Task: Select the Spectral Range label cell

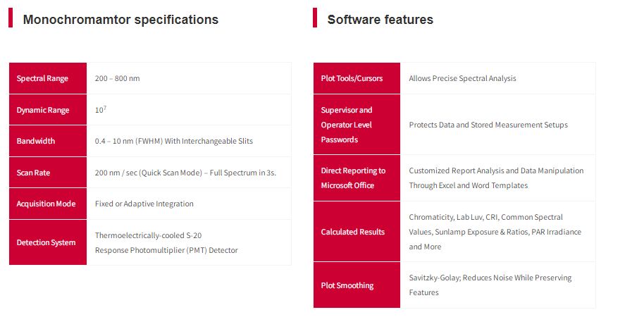Action: point(47,78)
